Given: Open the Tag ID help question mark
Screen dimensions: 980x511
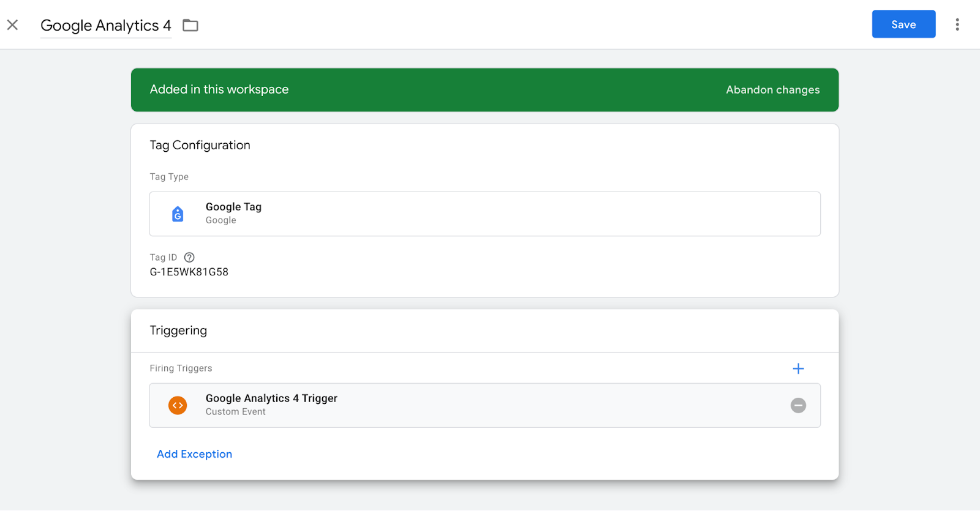Looking at the screenshot, I should tap(189, 258).
